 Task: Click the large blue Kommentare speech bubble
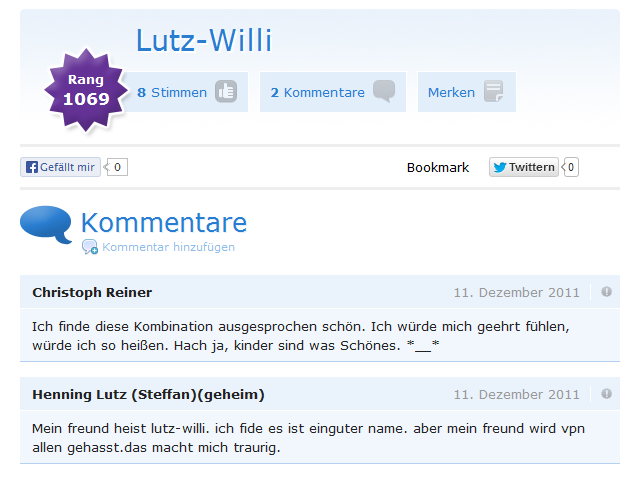46,224
